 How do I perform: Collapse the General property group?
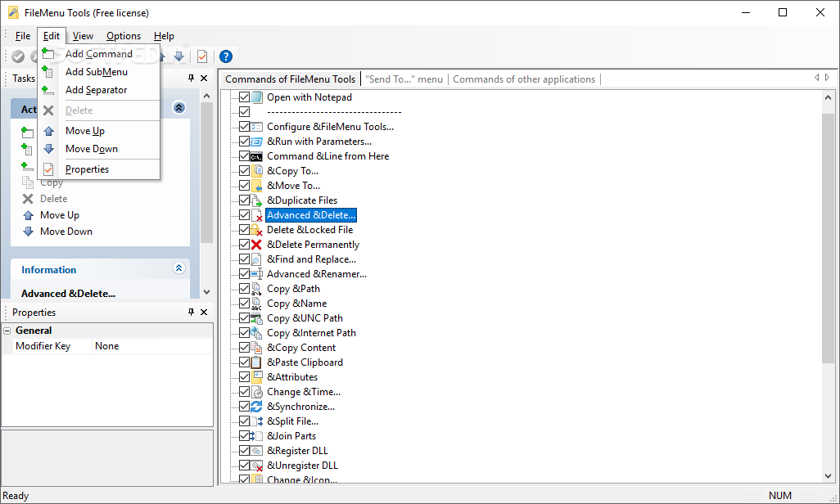[x=7, y=331]
